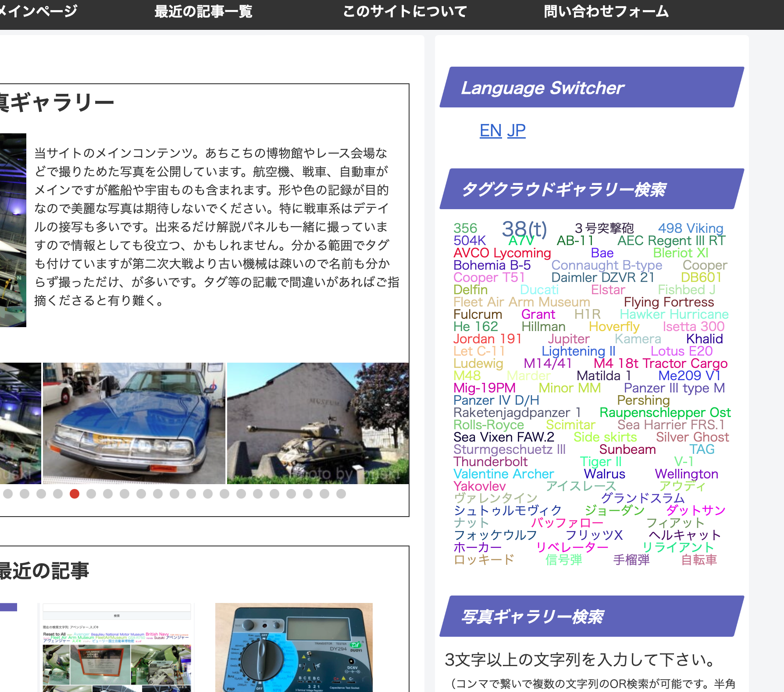Open the Panzer III type M tag
This screenshot has height=692, width=784.
click(x=674, y=388)
